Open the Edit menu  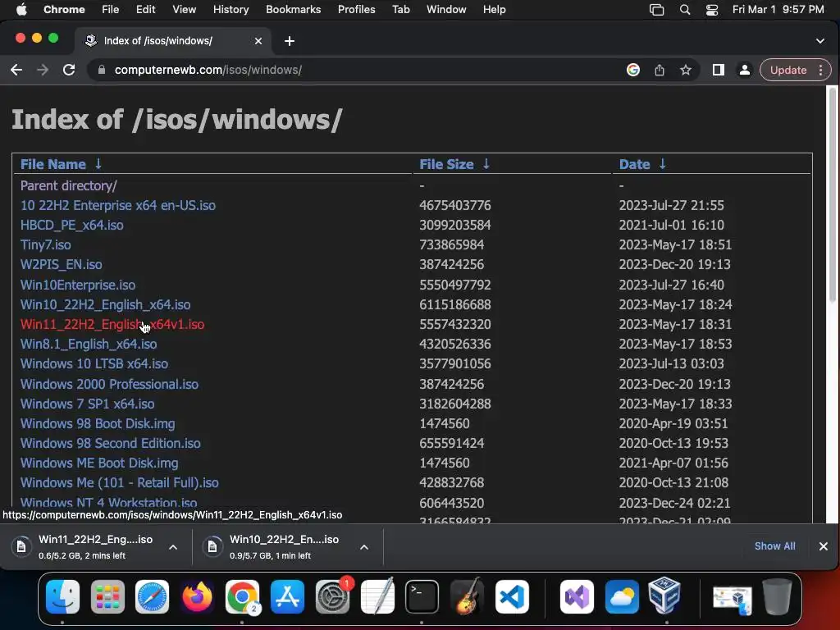[145, 10]
